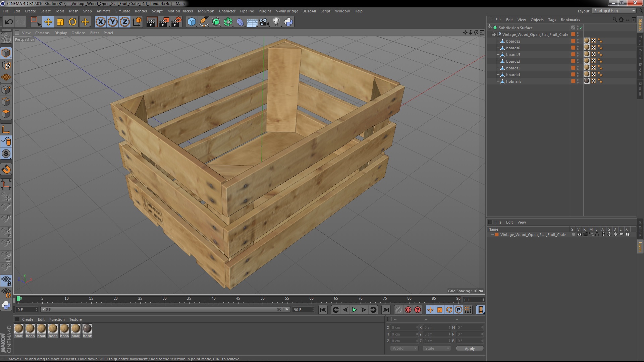Click the Undo arrow icon
The width and height of the screenshot is (644, 362).
[x=9, y=22]
